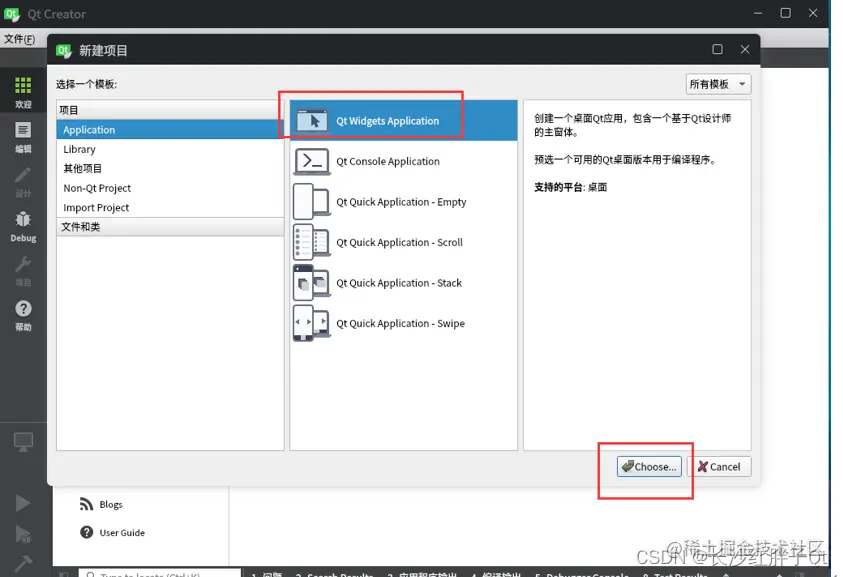Minimize the Qt Creator main window

[758, 13]
